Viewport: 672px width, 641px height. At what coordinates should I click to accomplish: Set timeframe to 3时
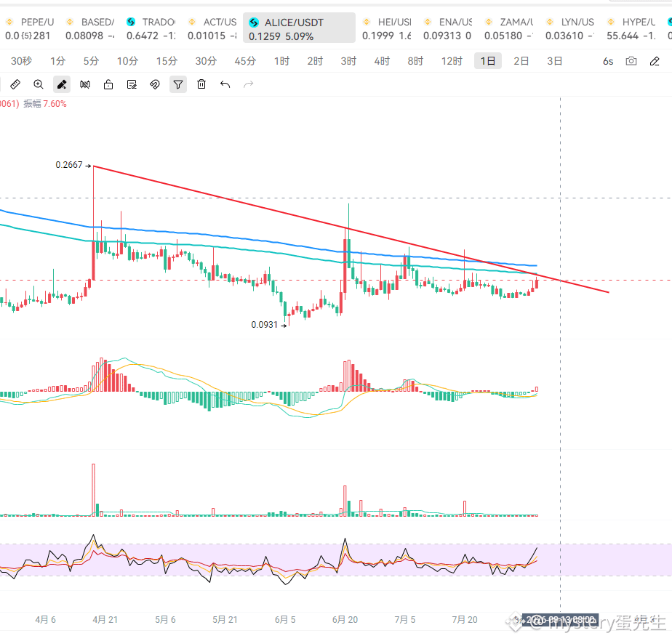348,61
